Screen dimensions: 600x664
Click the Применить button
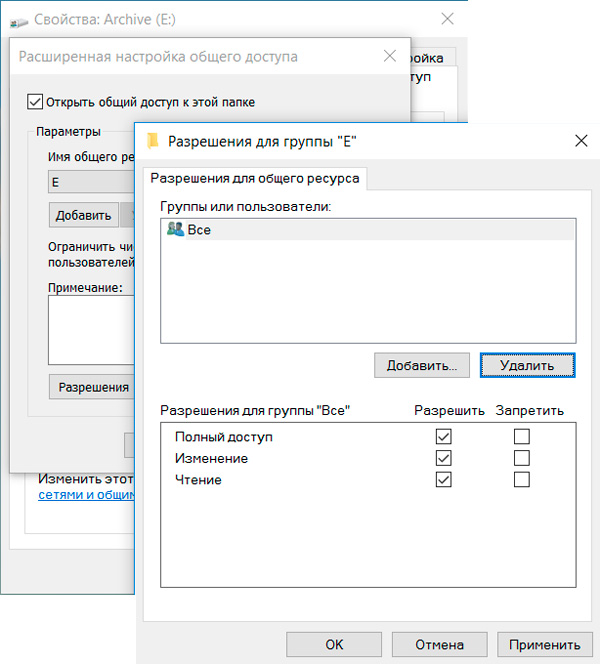(544, 645)
